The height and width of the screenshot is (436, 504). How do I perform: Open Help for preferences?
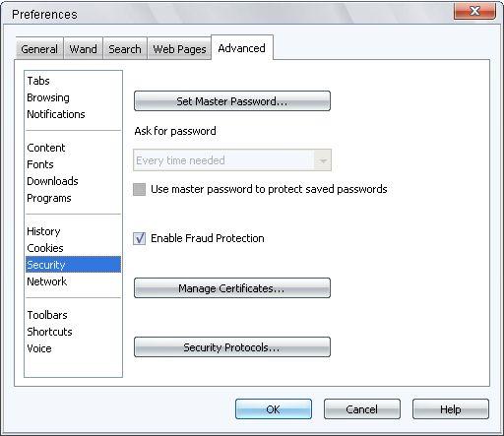pos(451,409)
